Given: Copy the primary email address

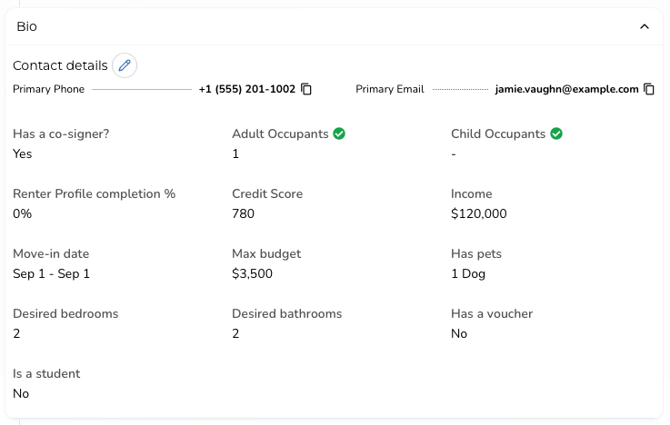Looking at the screenshot, I should (x=649, y=89).
